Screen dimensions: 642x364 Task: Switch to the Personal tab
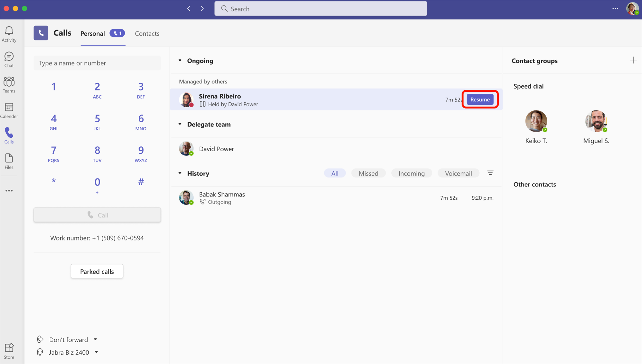pyautogui.click(x=93, y=33)
